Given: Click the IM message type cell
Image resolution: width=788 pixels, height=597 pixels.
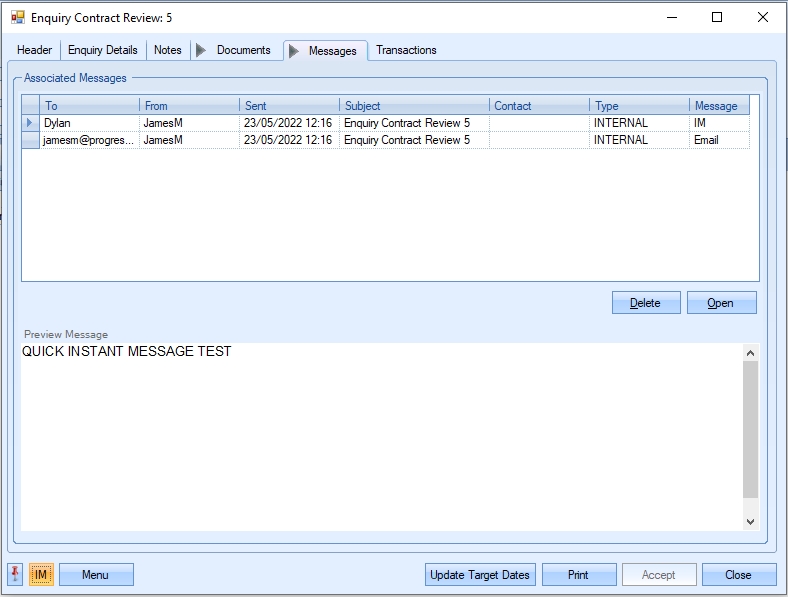Looking at the screenshot, I should pyautogui.click(x=719, y=123).
